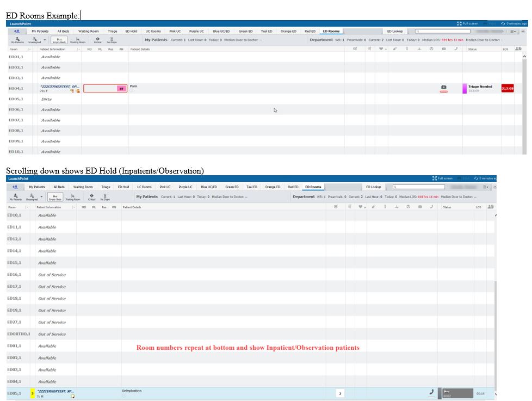Switch to the Triage tab in the top window

[113, 32]
